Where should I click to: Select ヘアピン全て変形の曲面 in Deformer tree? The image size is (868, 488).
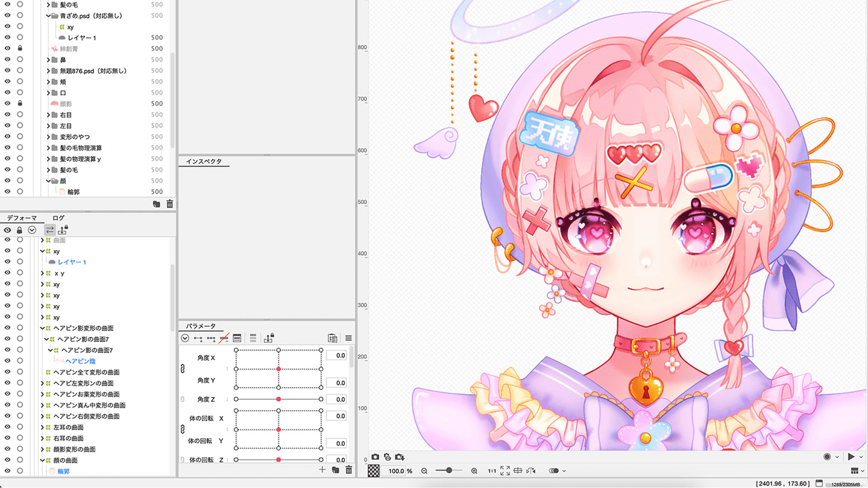coord(86,372)
